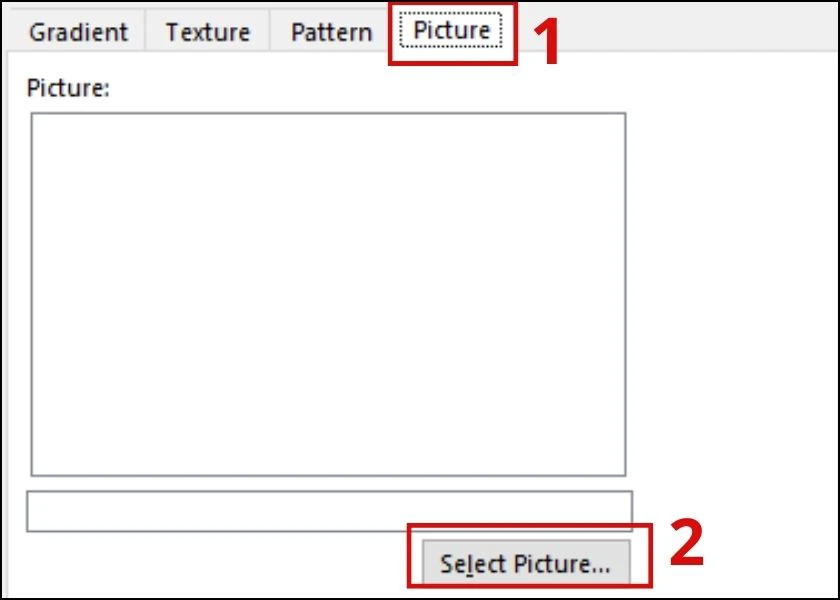Screen dimensions: 840x600
Task: Browse for an image using Select Picture
Action: pyautogui.click(x=526, y=564)
